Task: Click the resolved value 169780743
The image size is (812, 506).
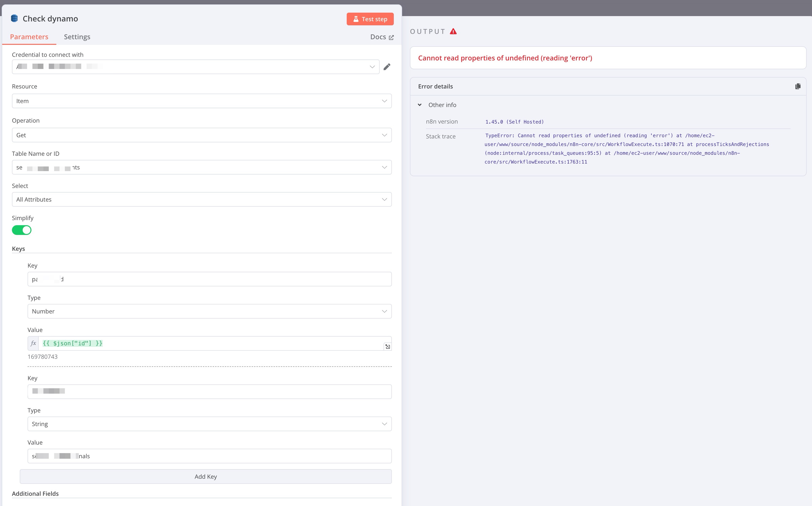Action: tap(42, 357)
